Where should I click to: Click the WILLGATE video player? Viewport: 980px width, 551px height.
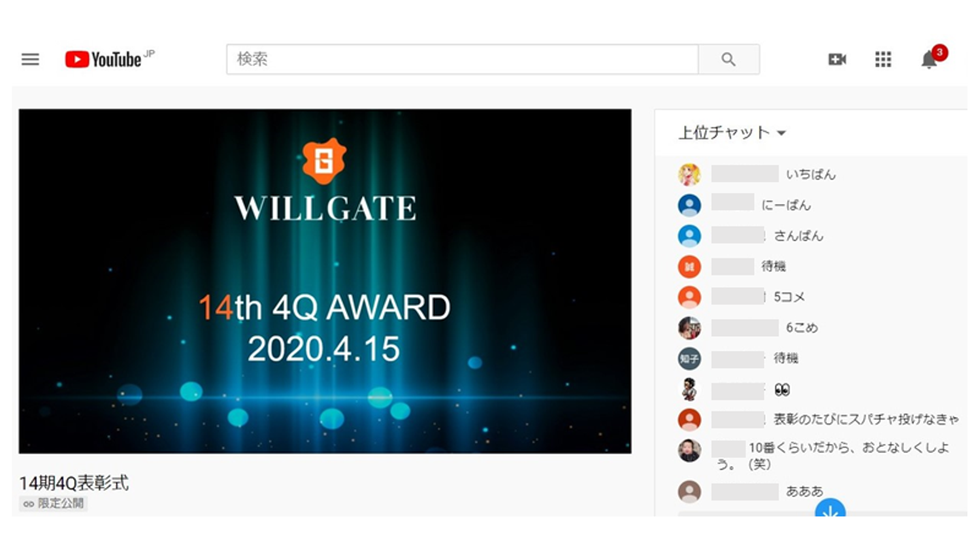pos(325,281)
